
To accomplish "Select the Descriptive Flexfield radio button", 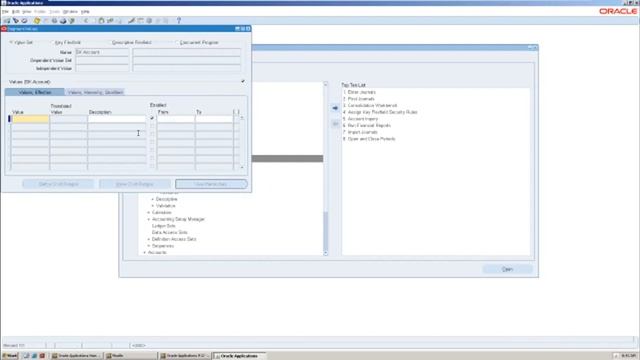I will pyautogui.click(x=109, y=42).
